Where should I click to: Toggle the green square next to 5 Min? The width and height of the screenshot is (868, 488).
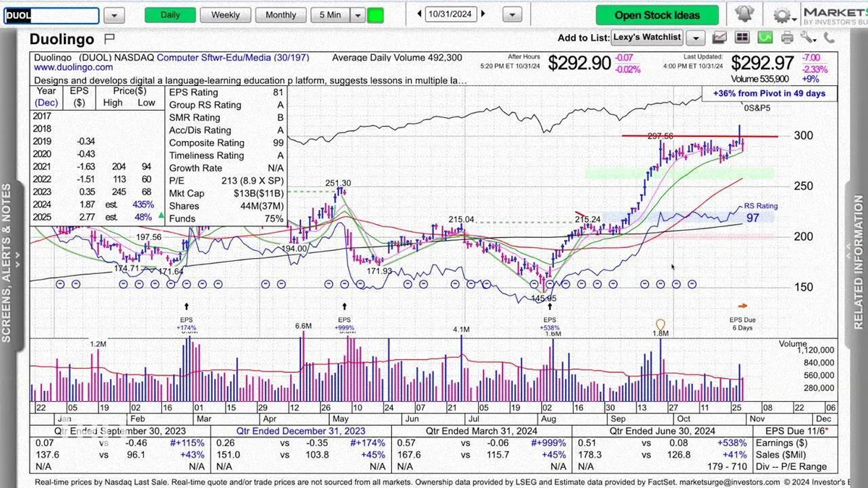[x=375, y=14]
